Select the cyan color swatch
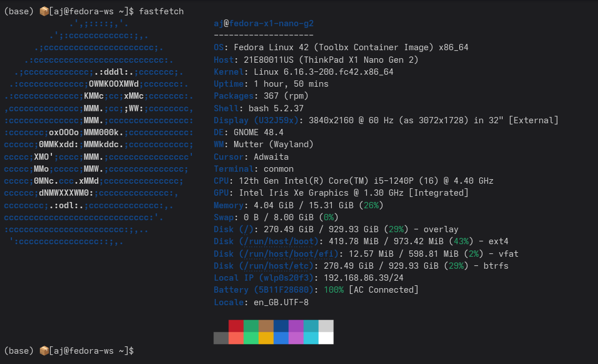 pos(311,338)
